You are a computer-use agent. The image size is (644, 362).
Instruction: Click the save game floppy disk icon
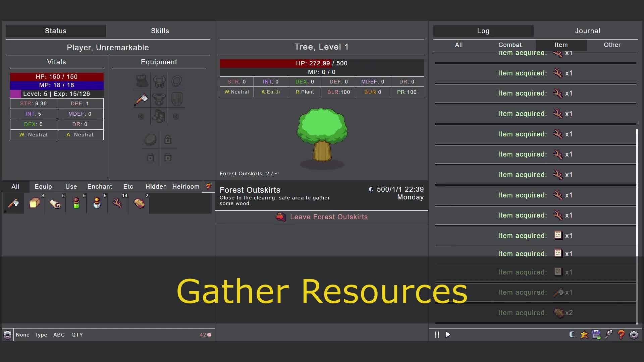tap(596, 335)
